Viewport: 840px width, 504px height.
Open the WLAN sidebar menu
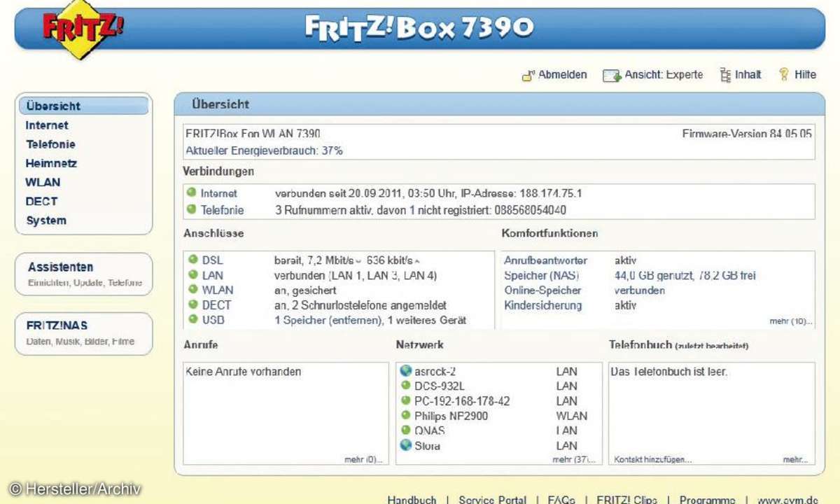(x=43, y=182)
